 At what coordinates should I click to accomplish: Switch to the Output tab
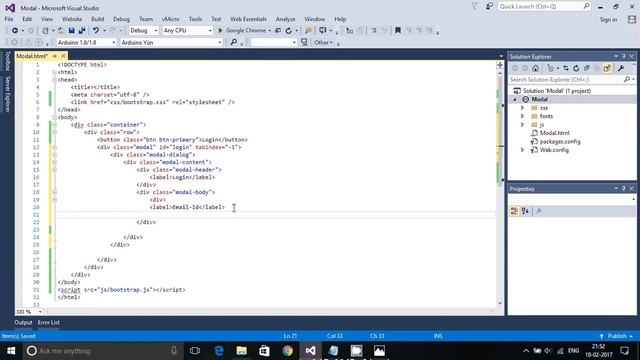tap(23, 322)
